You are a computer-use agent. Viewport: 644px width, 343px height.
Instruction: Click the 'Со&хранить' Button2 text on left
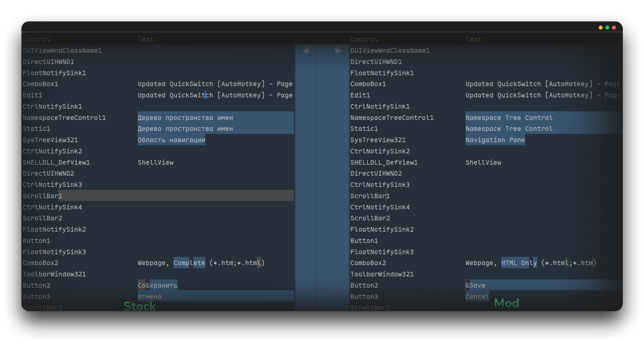tap(158, 285)
